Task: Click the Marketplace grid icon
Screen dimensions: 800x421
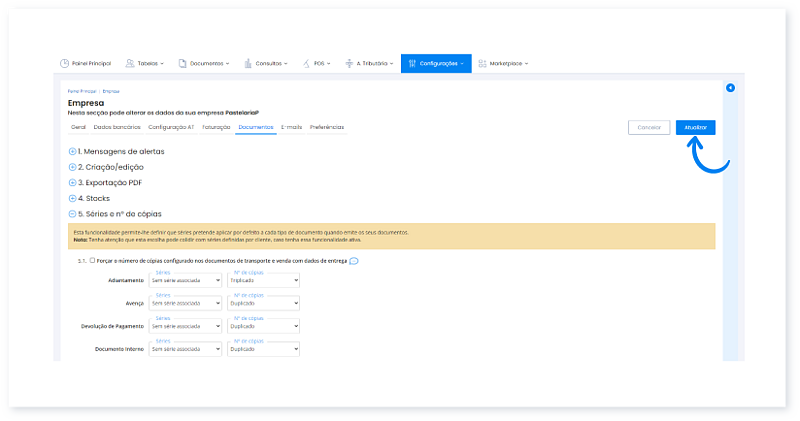Action: [x=483, y=63]
